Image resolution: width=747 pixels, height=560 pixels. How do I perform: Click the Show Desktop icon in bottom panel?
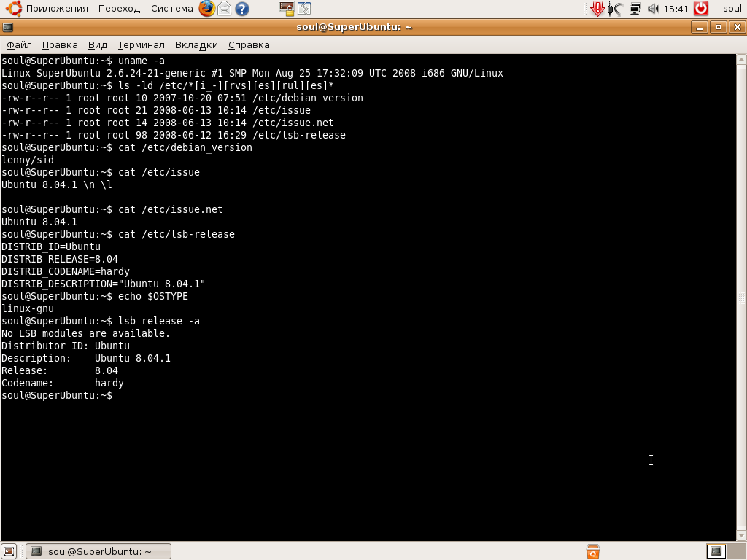(9, 551)
